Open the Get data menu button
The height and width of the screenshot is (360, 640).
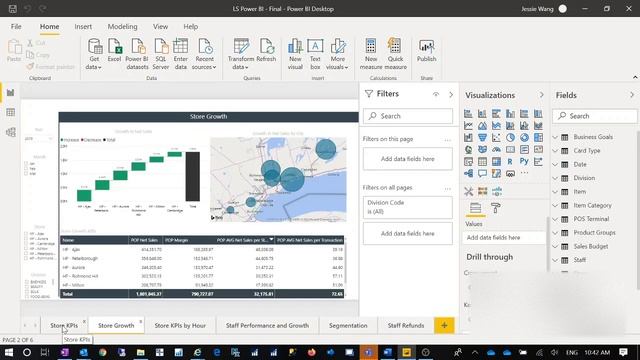click(x=95, y=54)
